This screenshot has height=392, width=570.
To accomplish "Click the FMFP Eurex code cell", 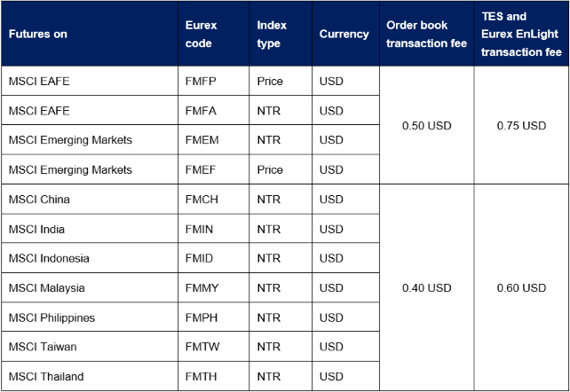I will click(x=200, y=82).
